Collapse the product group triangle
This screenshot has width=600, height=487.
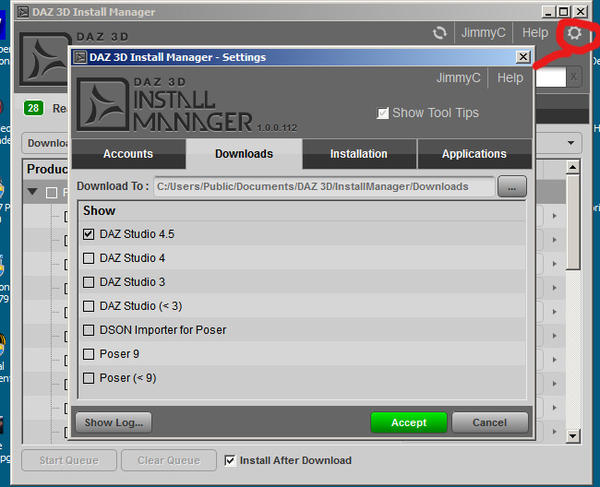[33, 191]
